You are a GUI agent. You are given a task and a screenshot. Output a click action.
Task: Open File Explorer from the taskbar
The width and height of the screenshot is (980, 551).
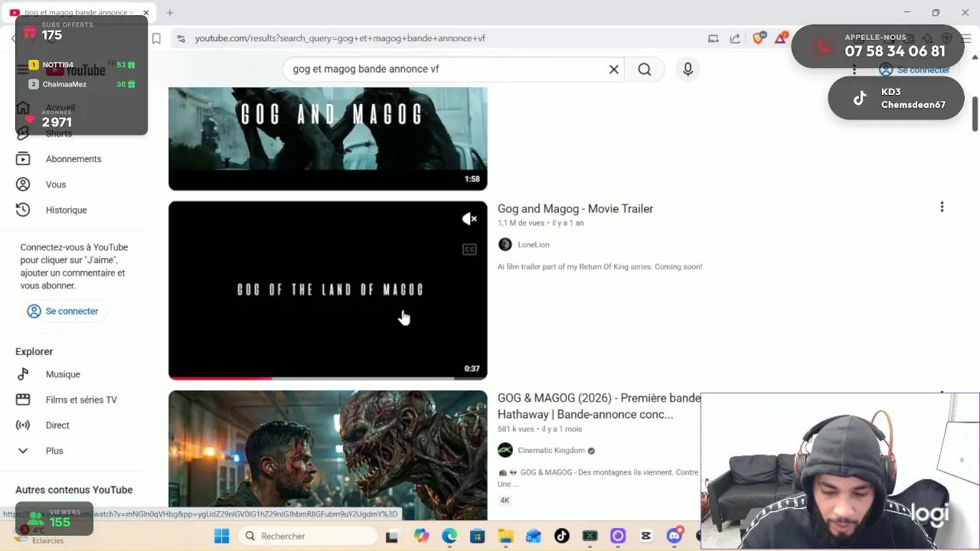point(505,536)
